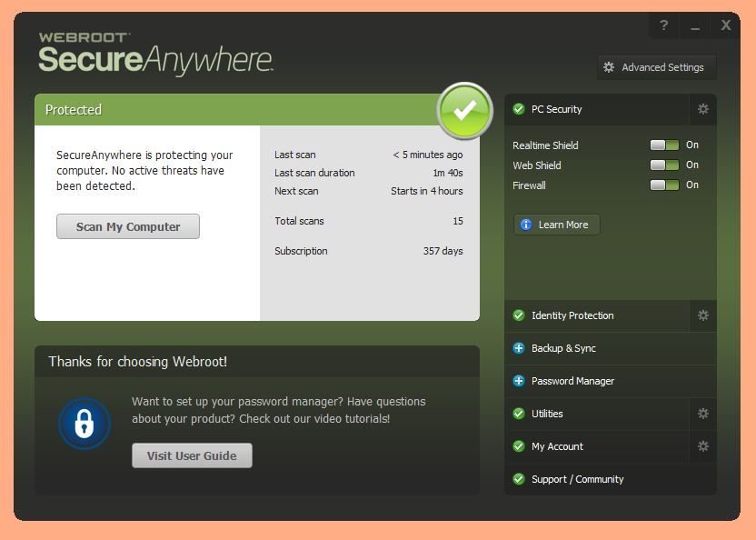Click the 'Starts in 4 hours' value
The image size is (756, 540).
click(427, 191)
